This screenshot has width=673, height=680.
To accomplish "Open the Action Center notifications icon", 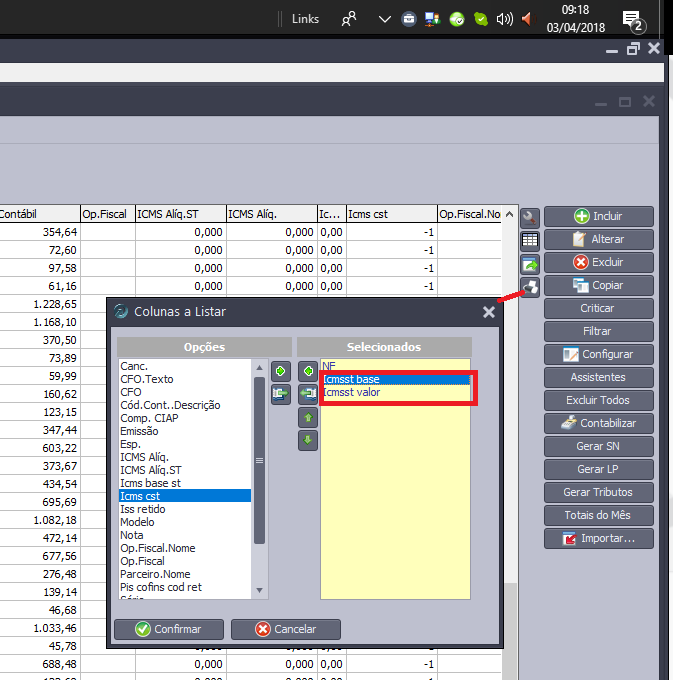I will click(x=634, y=21).
